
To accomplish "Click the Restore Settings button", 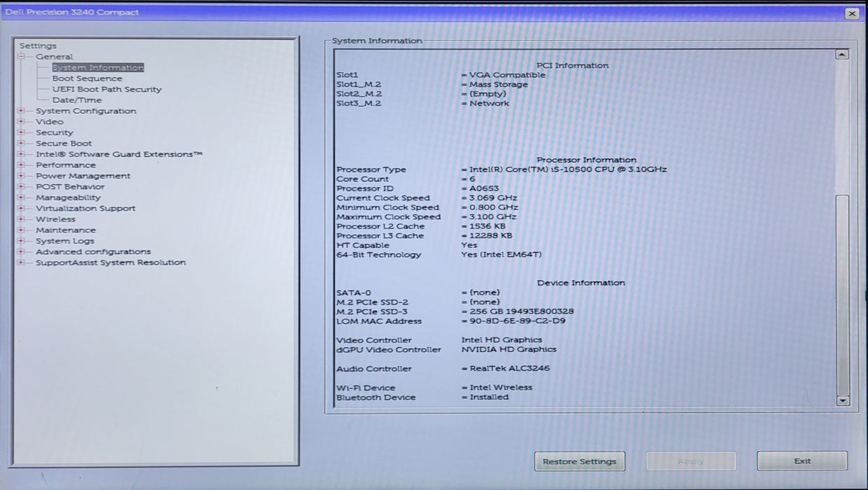I will pos(579,461).
